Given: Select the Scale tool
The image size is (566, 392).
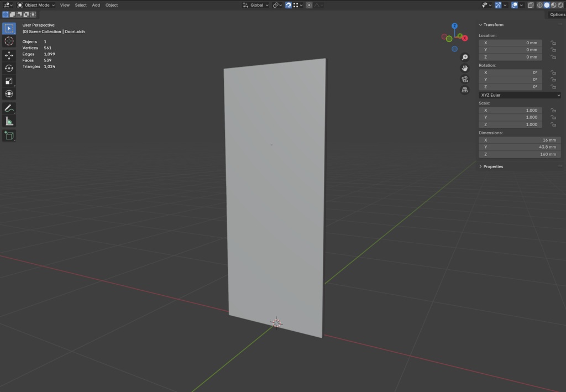Looking at the screenshot, I should pos(9,81).
